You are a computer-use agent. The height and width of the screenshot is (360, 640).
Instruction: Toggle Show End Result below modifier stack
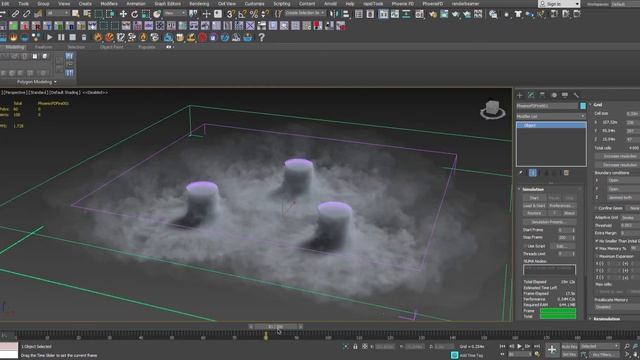coord(533,173)
